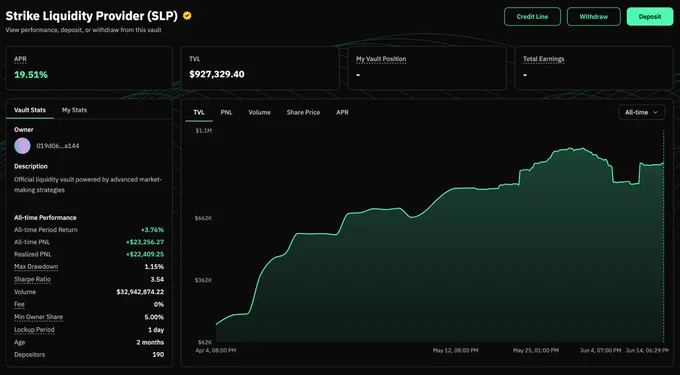Image resolution: width=680 pixels, height=375 pixels.
Task: Switch to the TVL chart tab
Action: 199,112
